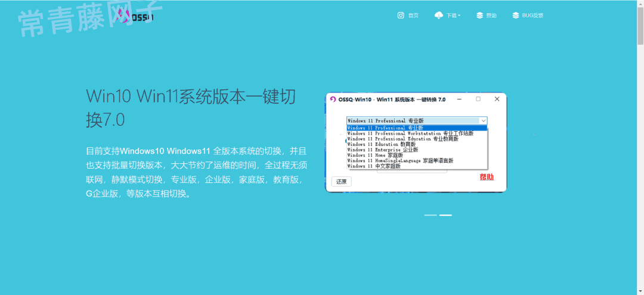644x295 pixels.
Task: Switch to the first carousel slide indicator
Action: (431, 215)
